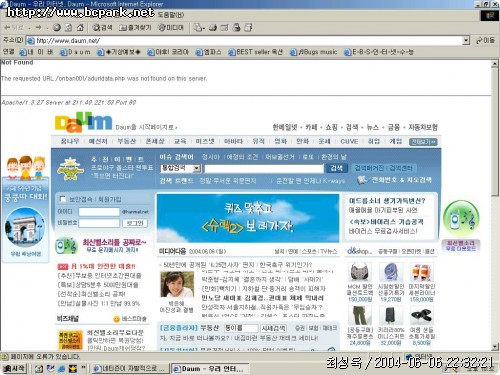Open 한메일넷 in top navigation
This screenshot has width=500, height=375.
(285, 127)
